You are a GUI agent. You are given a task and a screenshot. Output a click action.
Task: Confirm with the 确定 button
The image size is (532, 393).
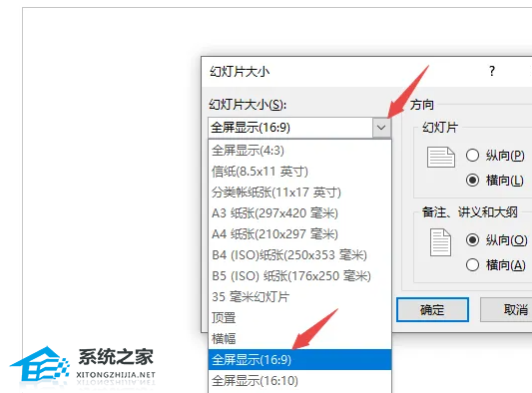click(432, 309)
